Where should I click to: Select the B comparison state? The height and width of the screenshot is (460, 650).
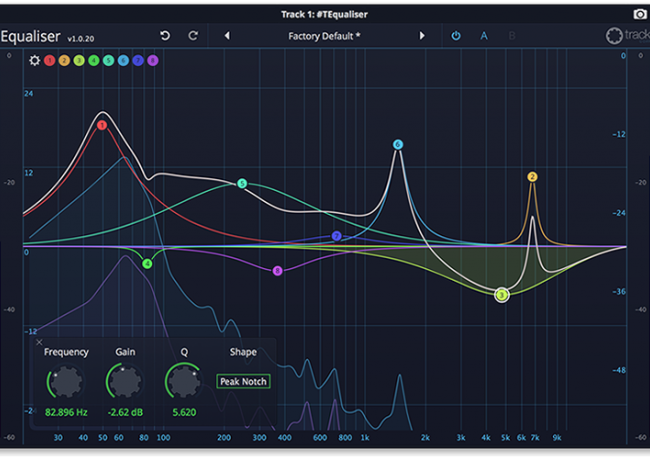[512, 36]
